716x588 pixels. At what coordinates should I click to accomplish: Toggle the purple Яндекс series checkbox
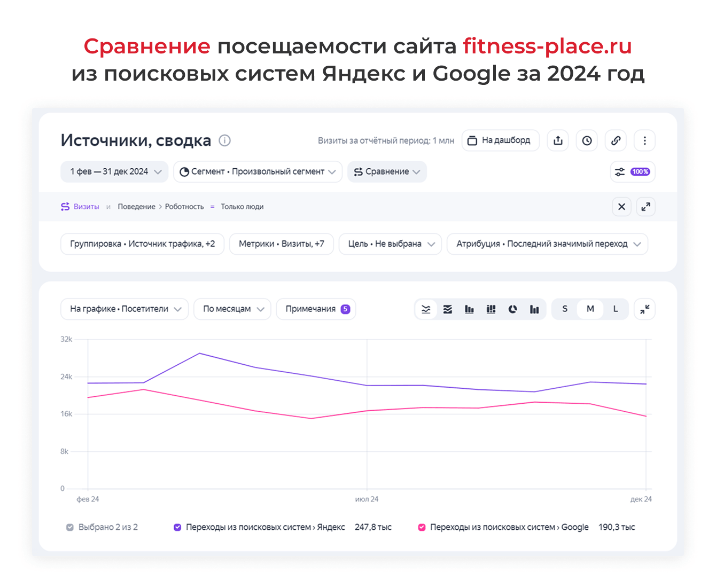tap(177, 528)
